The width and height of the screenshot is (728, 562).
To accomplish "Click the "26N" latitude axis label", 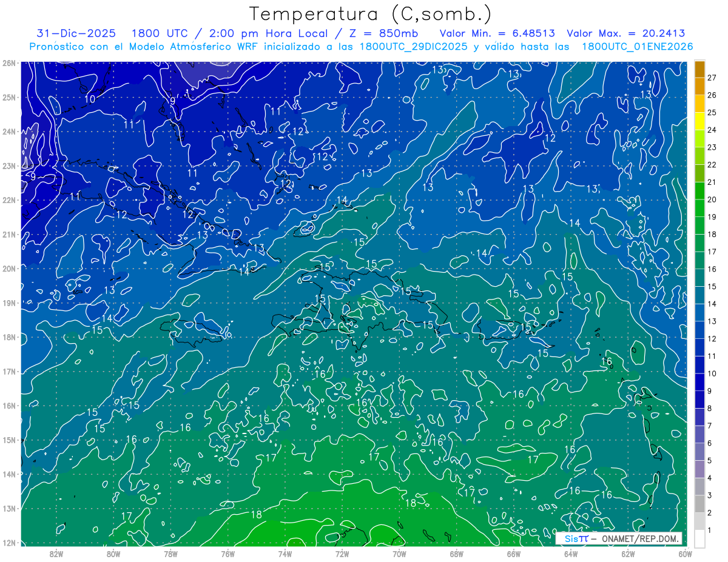I will click(x=9, y=63).
